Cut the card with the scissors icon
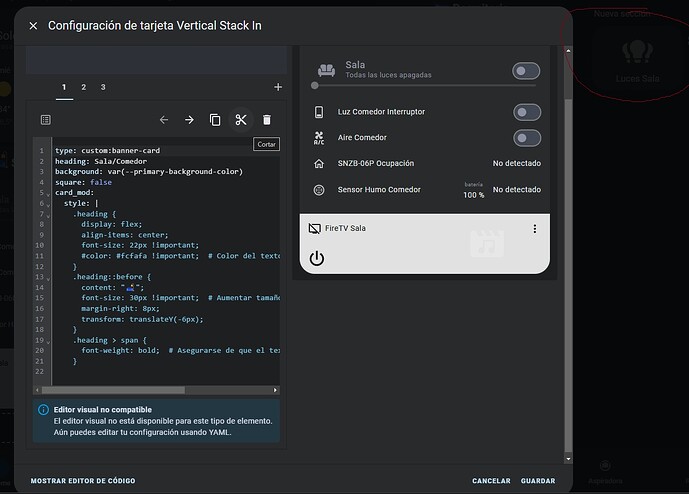Image resolution: width=689 pixels, height=494 pixels. (x=241, y=120)
